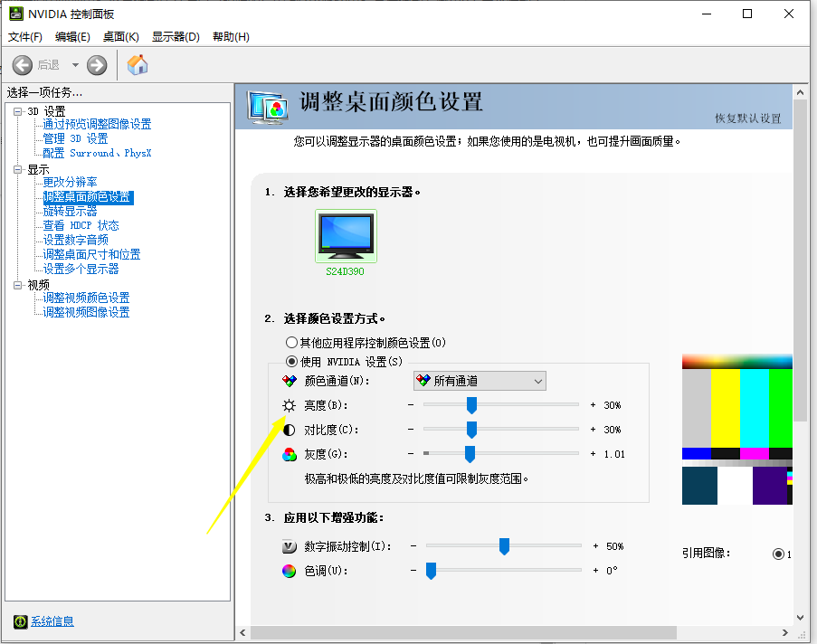
Task: Decrease gamma with the minus sign
Action: coord(411,454)
